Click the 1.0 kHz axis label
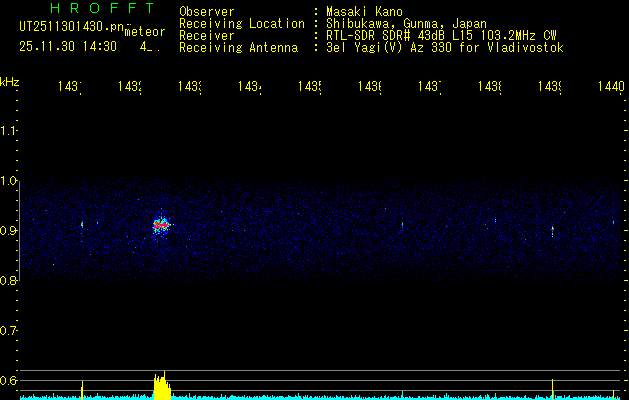The width and height of the screenshot is (629, 400). tap(8, 181)
